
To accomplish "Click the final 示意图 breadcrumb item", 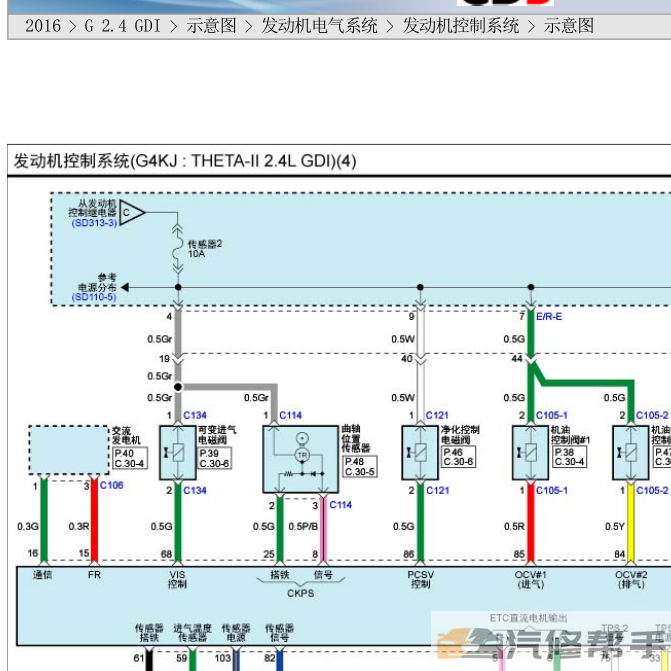I will [x=569, y=26].
